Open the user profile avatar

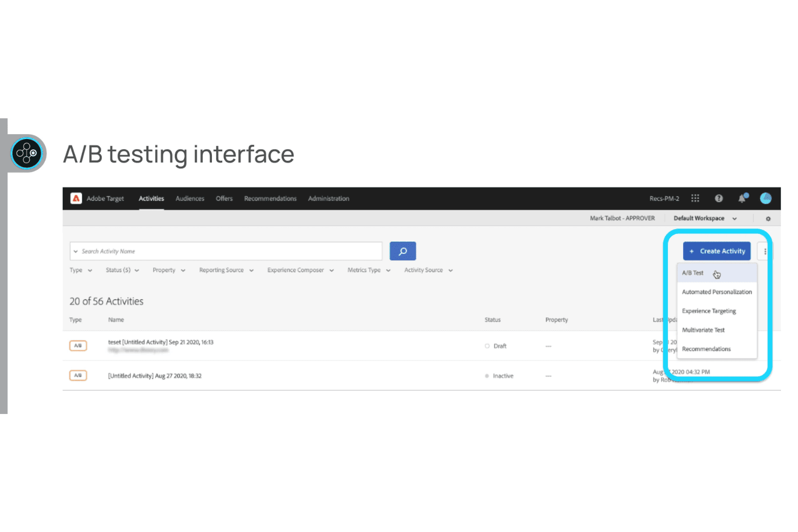[x=766, y=198]
